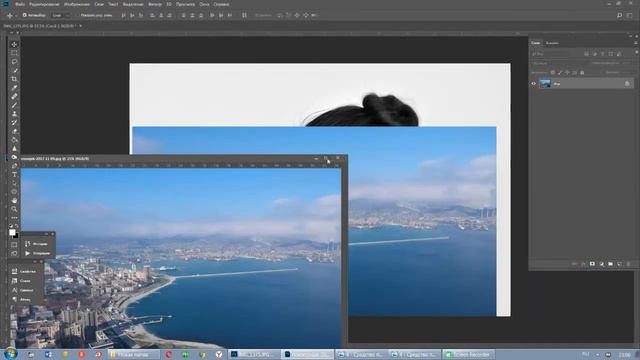The height and width of the screenshot is (360, 640).
Task: Toggle shape layer filter in Layers panel
Action: click(611, 53)
